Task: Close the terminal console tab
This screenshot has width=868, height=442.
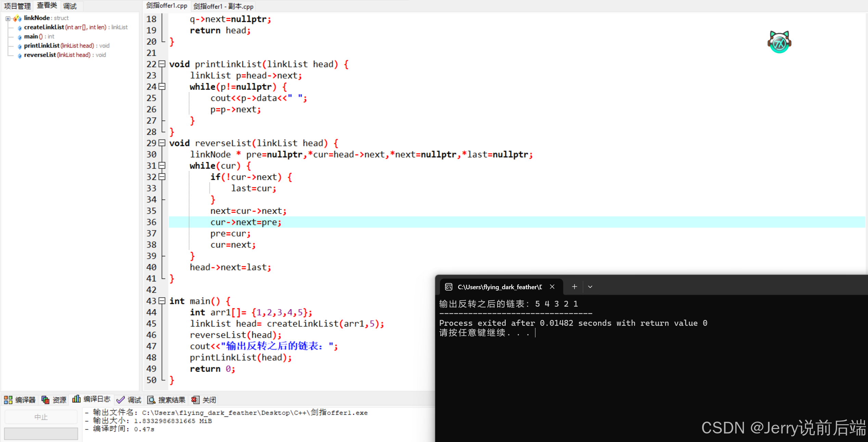Action: click(552, 287)
